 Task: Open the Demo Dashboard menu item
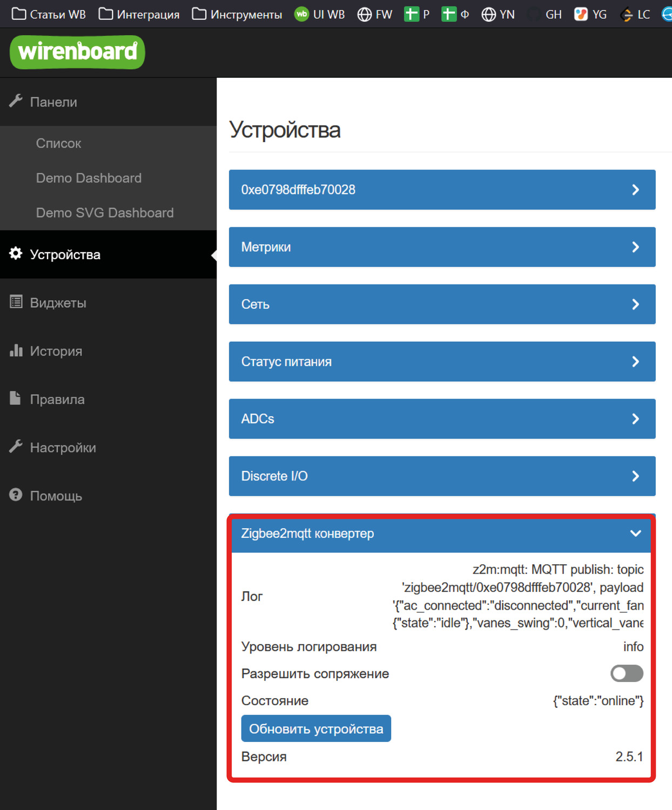click(x=89, y=178)
